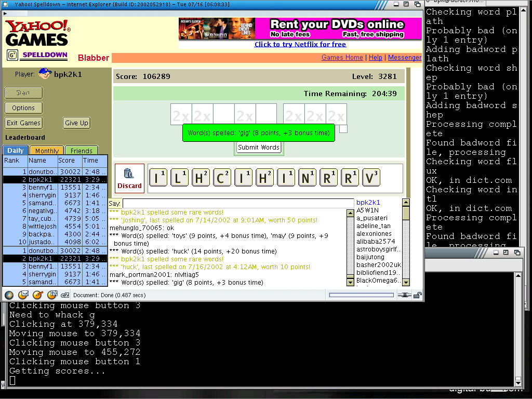This screenshot has width=532, height=399.
Task: Click the bpk2k1 player avatar
Action: [45, 74]
